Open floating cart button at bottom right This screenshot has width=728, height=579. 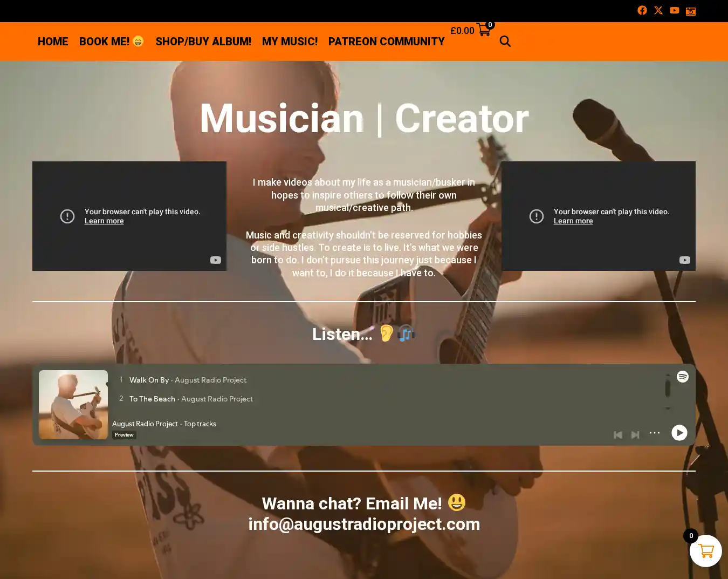tap(705, 551)
